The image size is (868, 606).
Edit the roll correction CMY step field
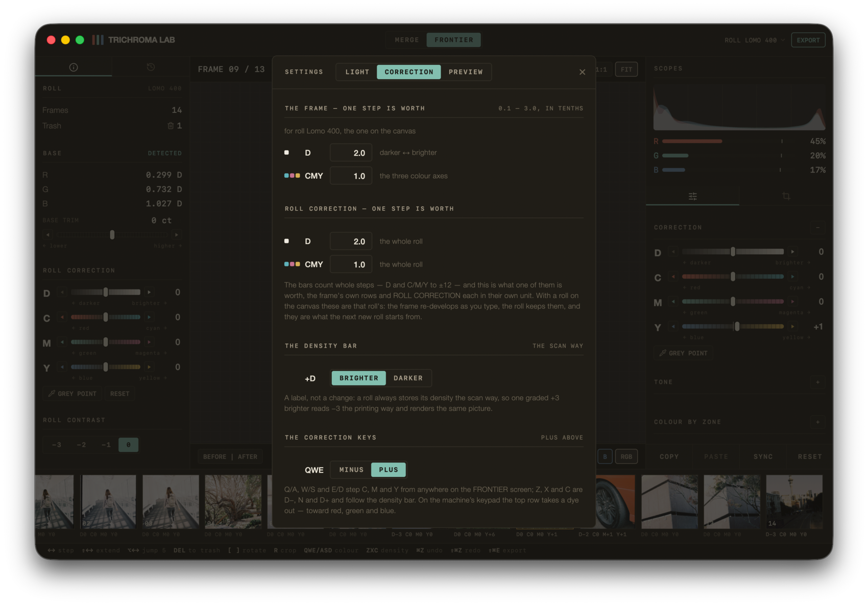[351, 264]
